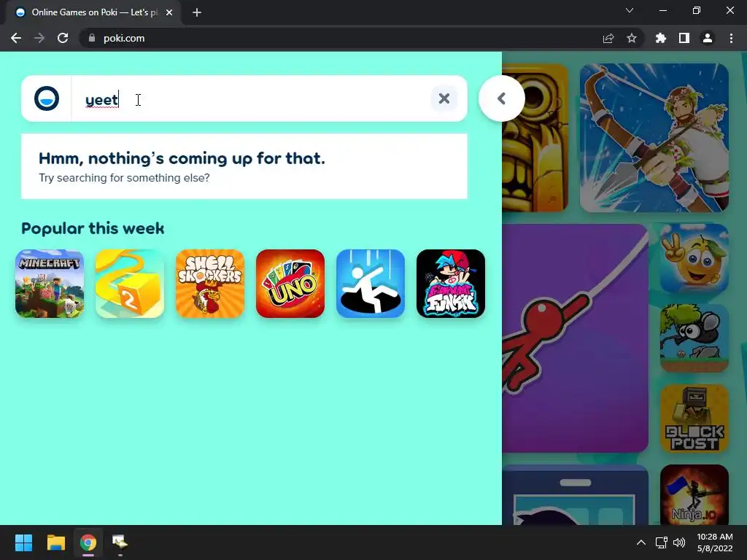The height and width of the screenshot is (560, 747).
Task: Open the Minecraft game tile
Action: 50,284
